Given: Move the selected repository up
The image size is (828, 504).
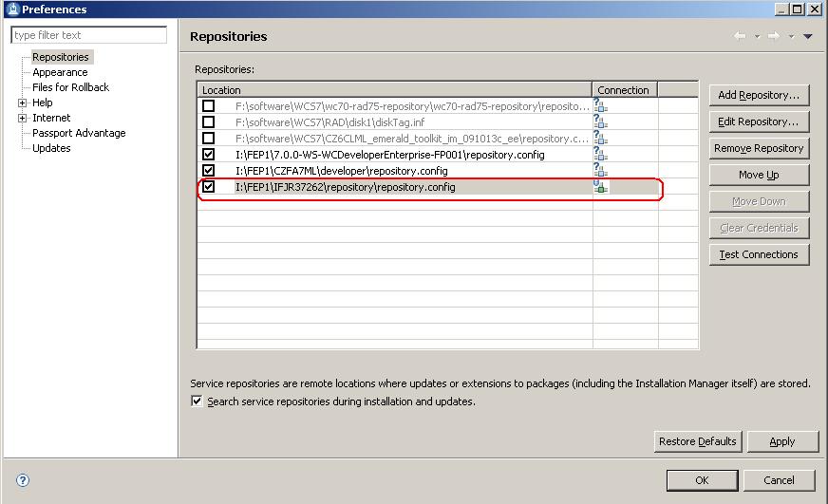Looking at the screenshot, I should 759,175.
